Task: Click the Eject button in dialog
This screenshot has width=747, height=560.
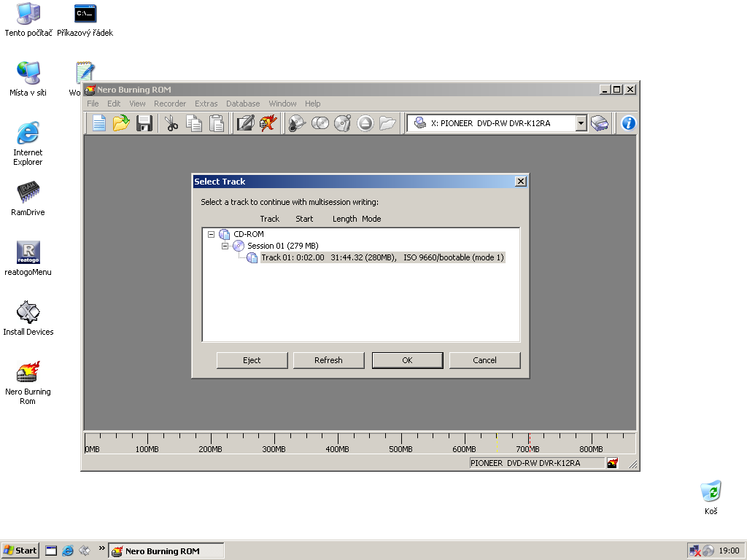Action: [252, 360]
